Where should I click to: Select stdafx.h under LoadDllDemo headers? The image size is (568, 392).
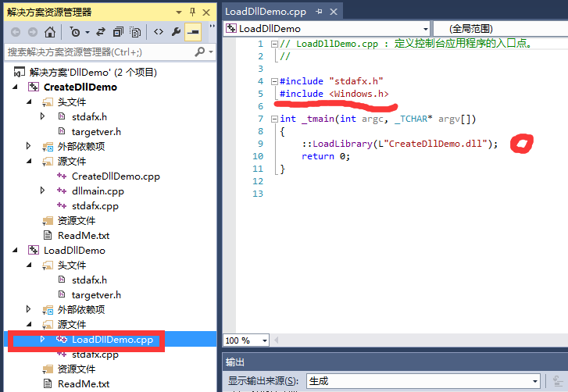pyautogui.click(x=90, y=280)
